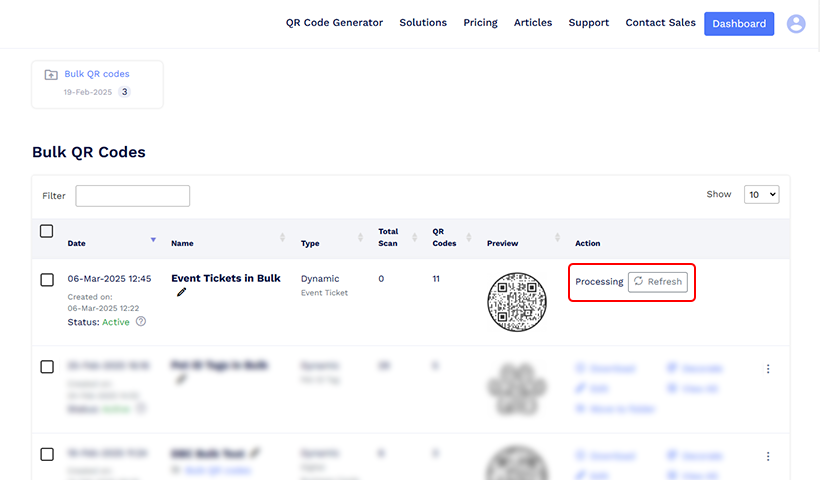The image size is (820, 480).
Task: Open the Show entries dropdown set to 10
Action: tap(761, 195)
